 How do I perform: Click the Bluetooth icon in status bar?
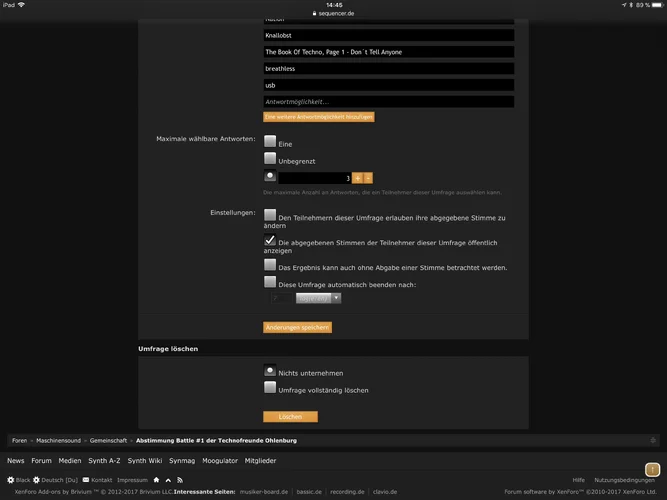click(631, 5)
